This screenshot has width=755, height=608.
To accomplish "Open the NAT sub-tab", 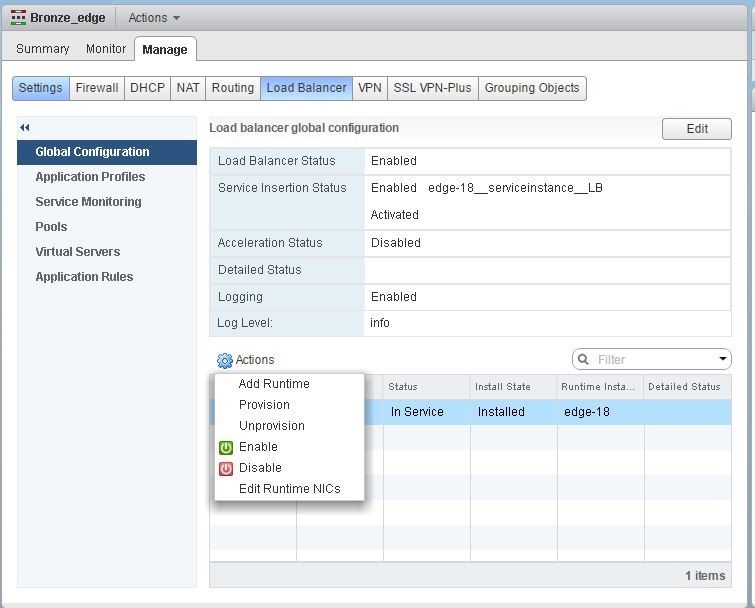I will pos(188,88).
